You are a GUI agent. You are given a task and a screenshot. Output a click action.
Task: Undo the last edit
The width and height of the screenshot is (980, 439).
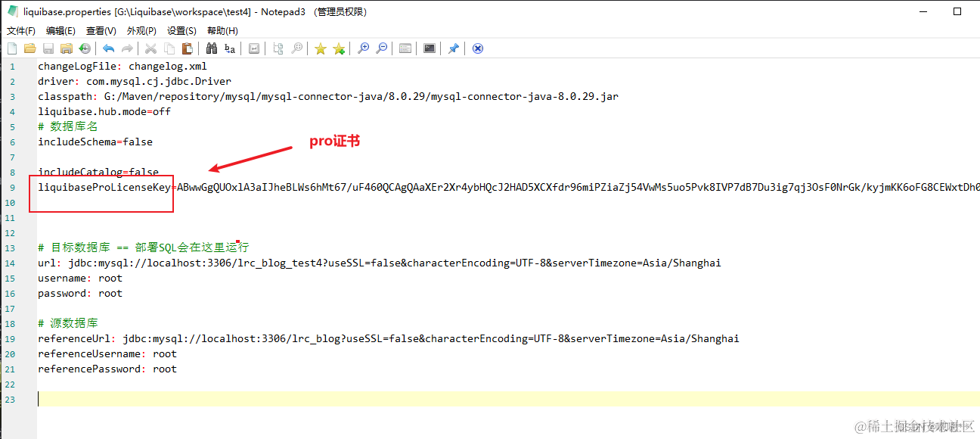109,48
